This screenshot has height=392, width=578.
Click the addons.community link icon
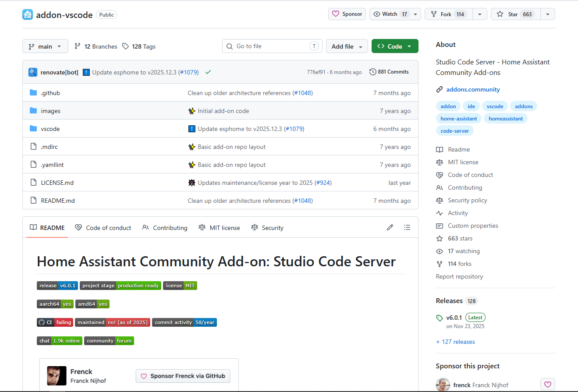[x=440, y=89]
